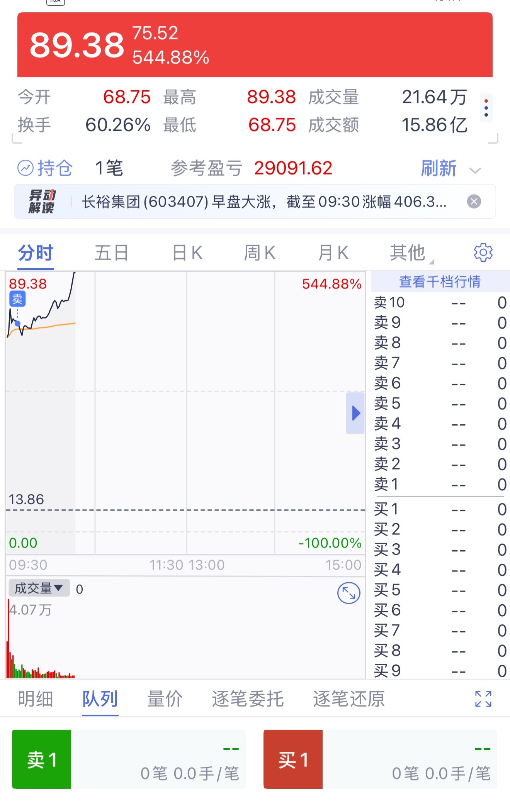Tap the blue 卖 marker on chart
This screenshot has height=812, width=510.
(x=17, y=299)
